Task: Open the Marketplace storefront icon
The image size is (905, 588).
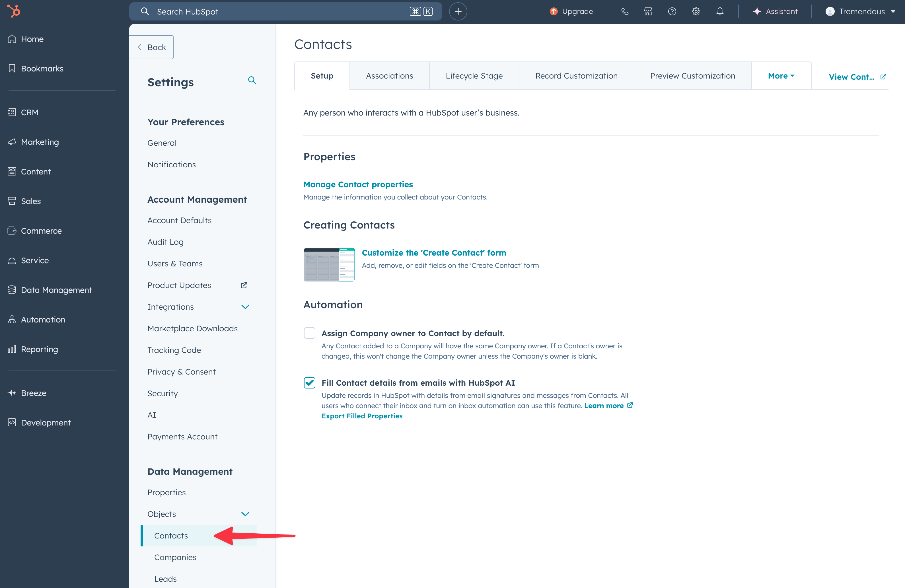Action: coord(648,11)
